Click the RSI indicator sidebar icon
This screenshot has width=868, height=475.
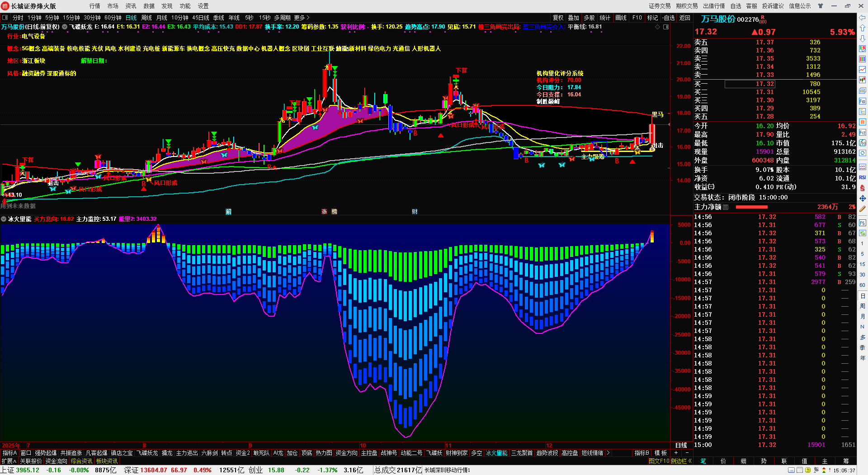[x=863, y=177]
